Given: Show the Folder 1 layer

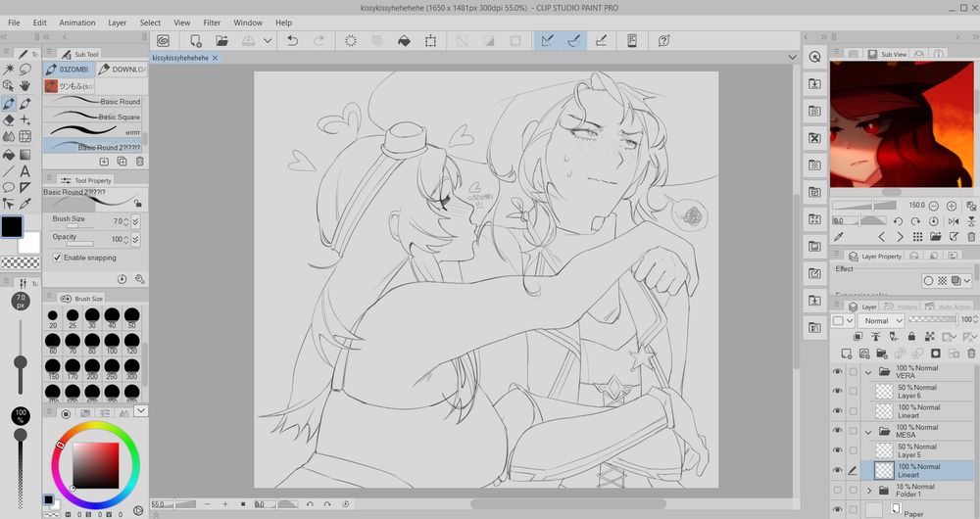Looking at the screenshot, I should [838, 491].
